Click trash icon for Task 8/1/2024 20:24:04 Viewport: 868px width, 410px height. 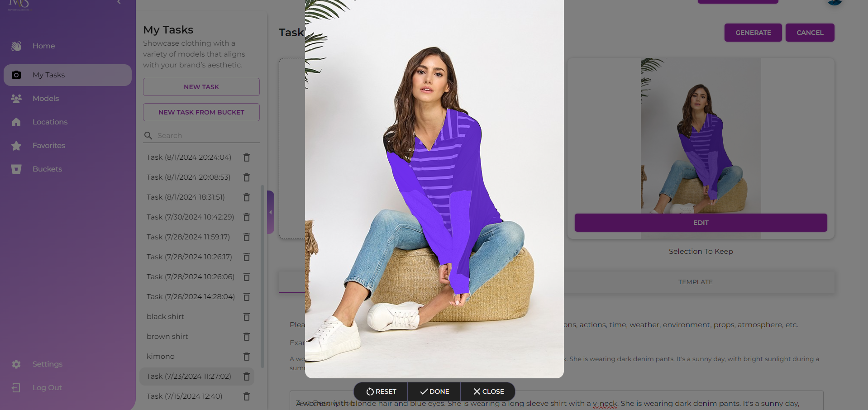click(x=247, y=157)
